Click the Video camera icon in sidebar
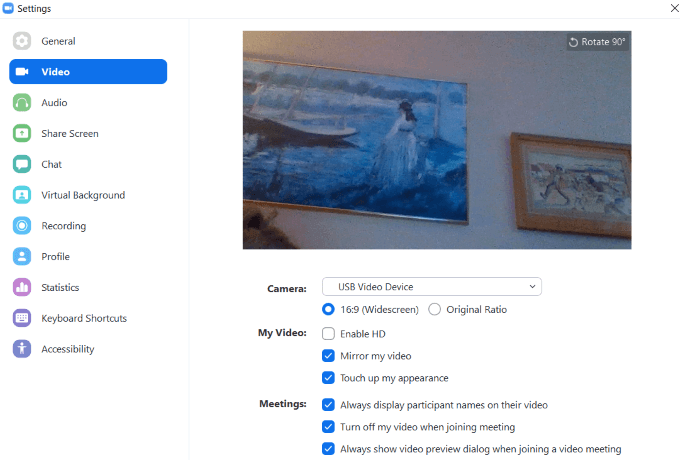680x460 pixels. (x=22, y=72)
